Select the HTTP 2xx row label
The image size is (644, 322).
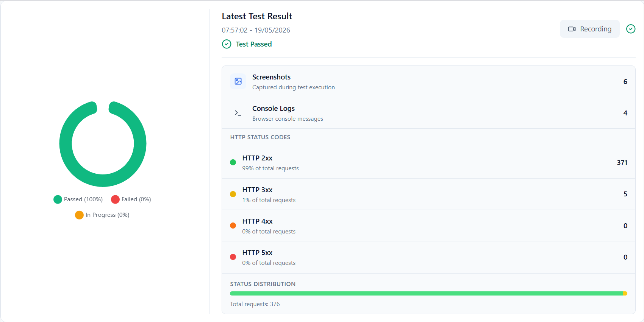tap(257, 158)
